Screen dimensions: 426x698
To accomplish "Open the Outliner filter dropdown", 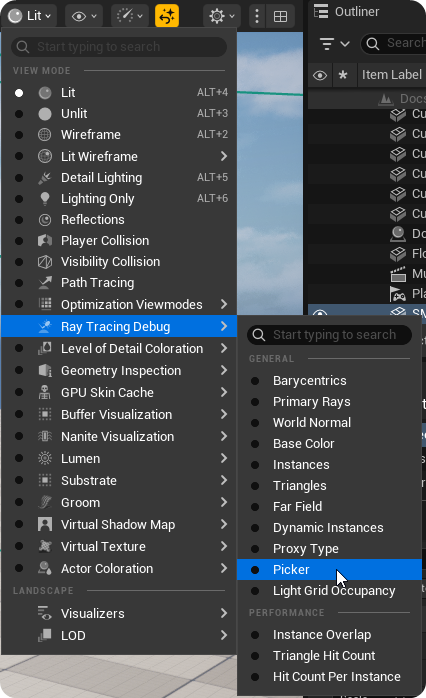I will point(335,44).
